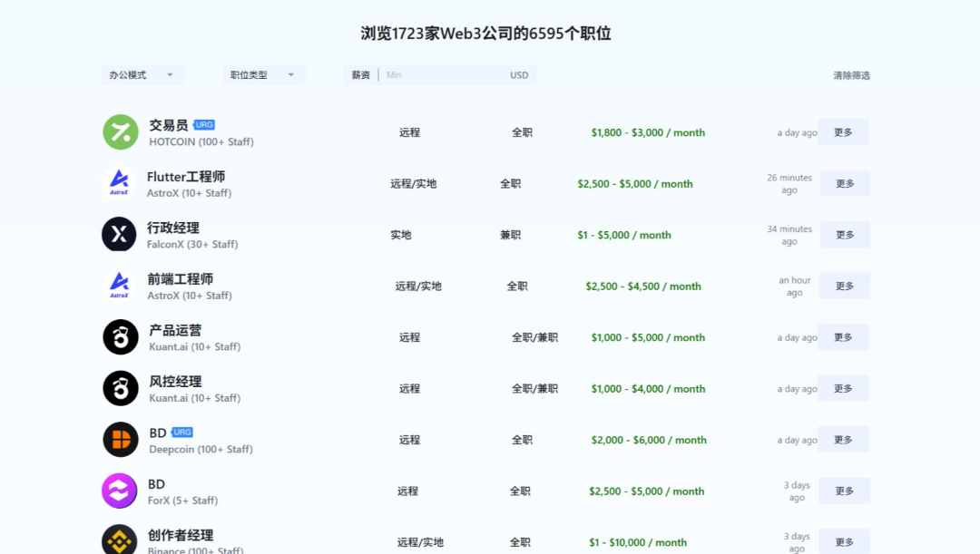This screenshot has width=980, height=554.
Task: Open the Flutter工程师 job title
Action: click(x=186, y=177)
